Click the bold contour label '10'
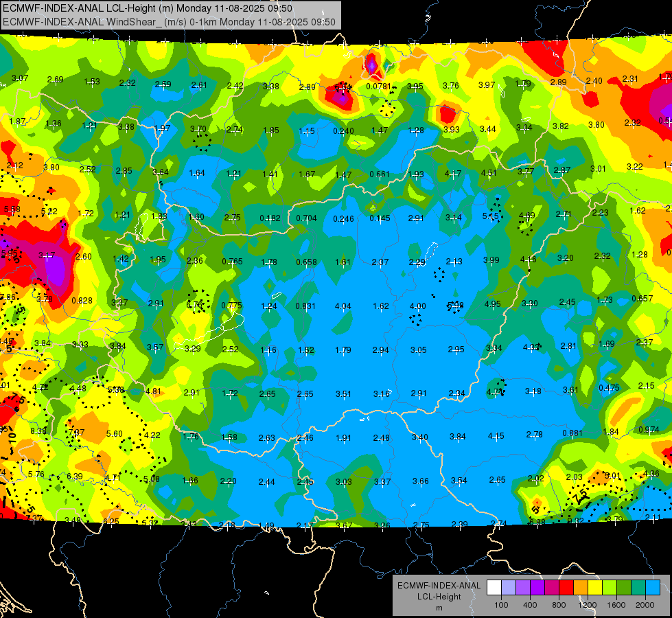This screenshot has width=672, height=618. 12,438
